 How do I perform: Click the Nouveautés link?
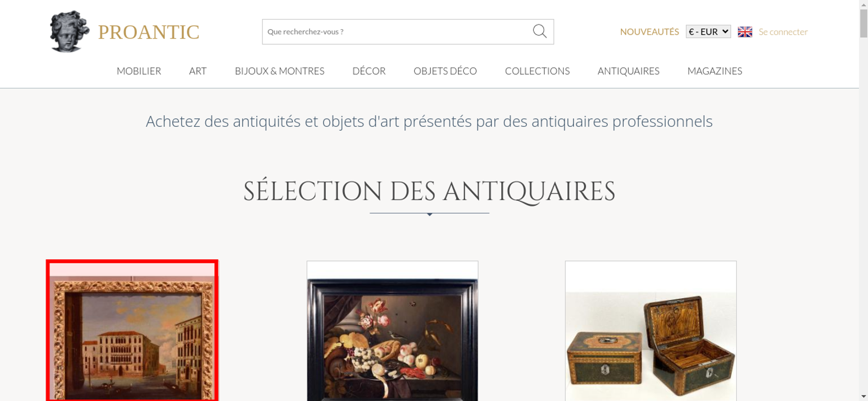pyautogui.click(x=649, y=32)
